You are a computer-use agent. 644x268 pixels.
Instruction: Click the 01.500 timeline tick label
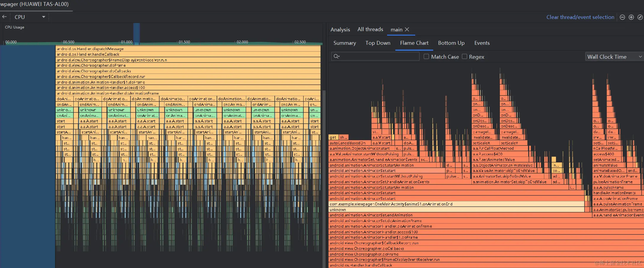coord(184,42)
